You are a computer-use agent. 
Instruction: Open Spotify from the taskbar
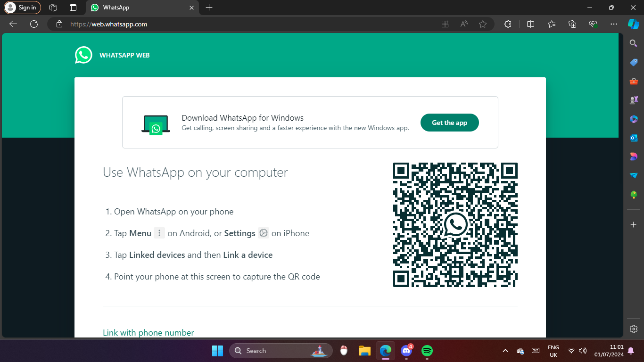click(x=427, y=351)
